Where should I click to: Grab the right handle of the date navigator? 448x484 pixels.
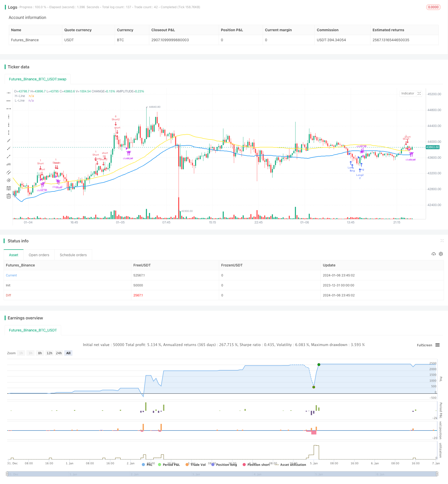click(x=437, y=474)
